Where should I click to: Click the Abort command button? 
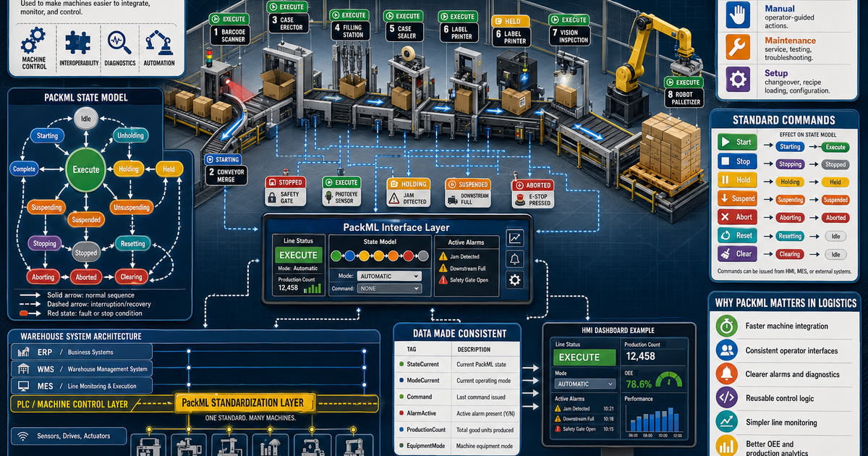[737, 216]
